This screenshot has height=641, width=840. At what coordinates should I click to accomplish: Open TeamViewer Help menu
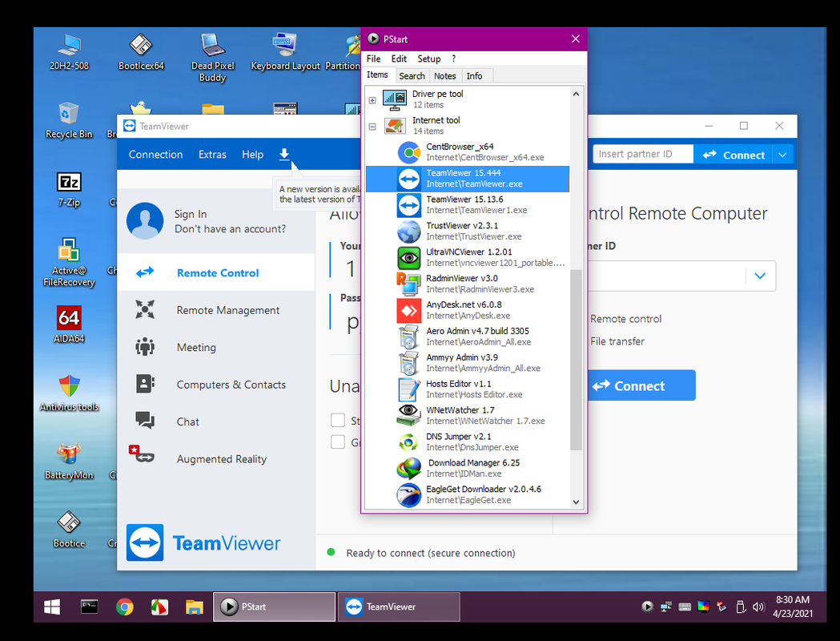click(x=252, y=155)
